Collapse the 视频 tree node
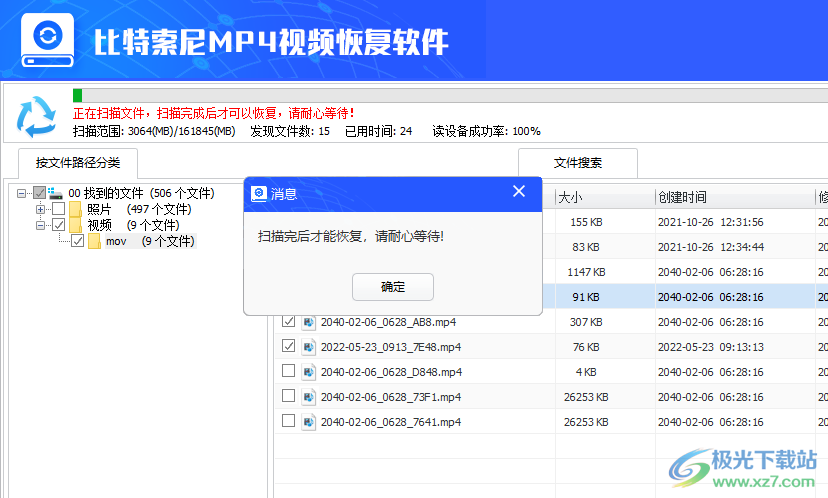Image resolution: width=828 pixels, height=498 pixels. (x=40, y=225)
